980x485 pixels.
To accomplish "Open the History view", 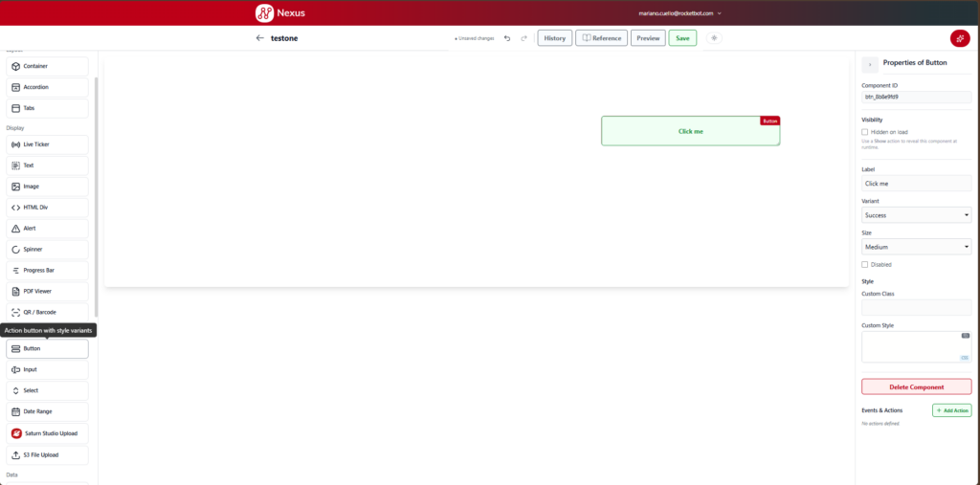I will [x=554, y=38].
